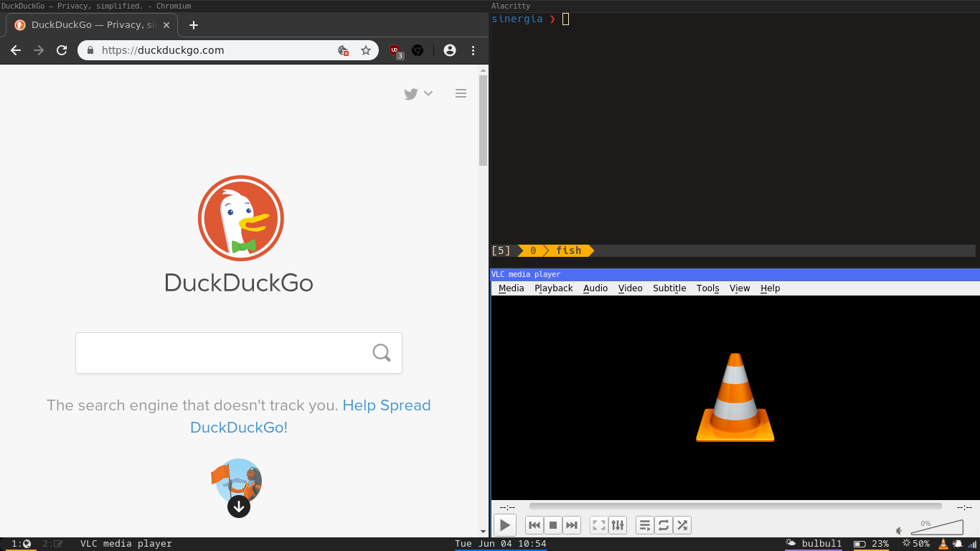Toggle VLC random shuffle playback
The image size is (980, 551).
[x=682, y=525]
